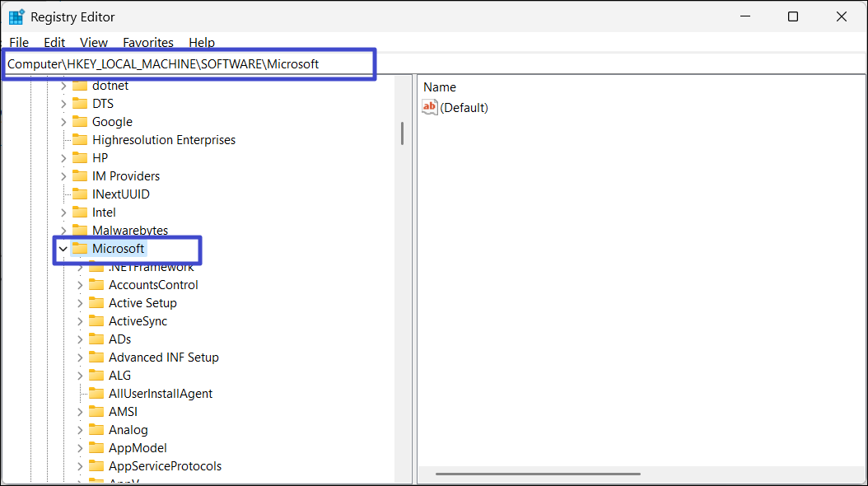Expand the ActiveSync subkey
Image resolution: width=868 pixels, height=486 pixels.
pyautogui.click(x=80, y=321)
